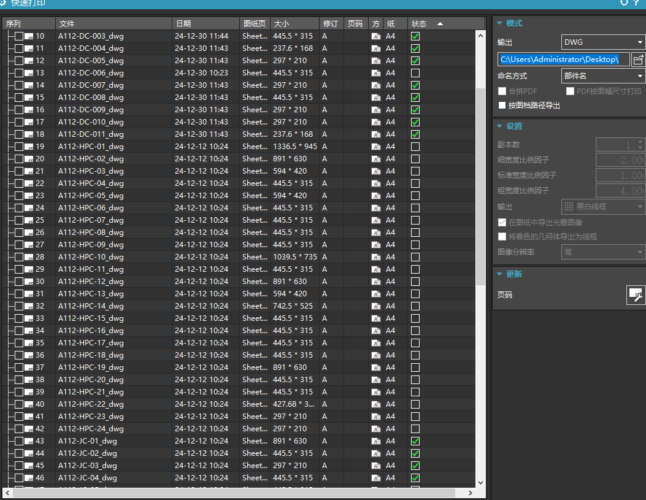The height and width of the screenshot is (500, 646).
Task: Click the sheet icon for A112-DC-003_dwg row
Action: pyautogui.click(x=29, y=36)
